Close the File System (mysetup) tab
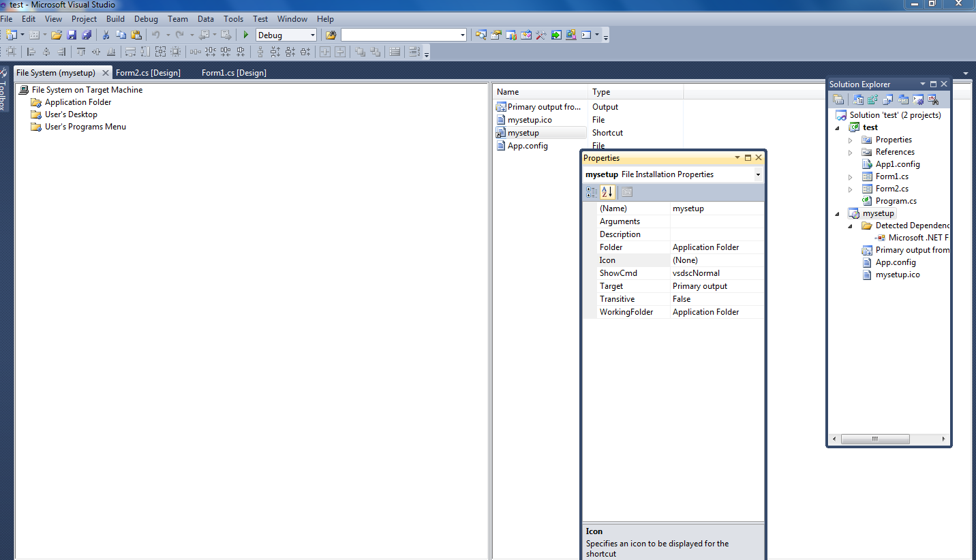This screenshot has width=976, height=560. coord(106,72)
